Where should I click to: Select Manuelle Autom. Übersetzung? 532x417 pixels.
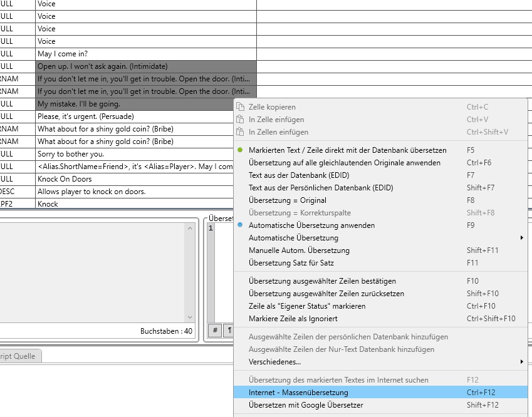(x=299, y=250)
